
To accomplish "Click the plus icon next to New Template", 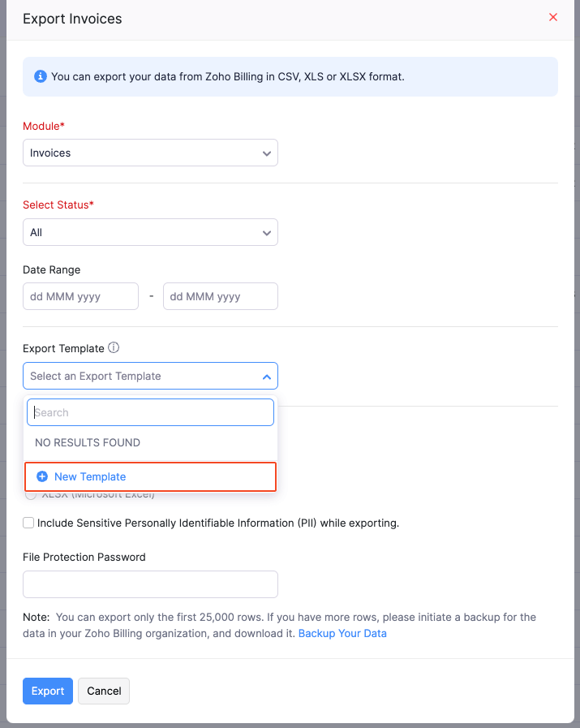I will click(x=42, y=476).
